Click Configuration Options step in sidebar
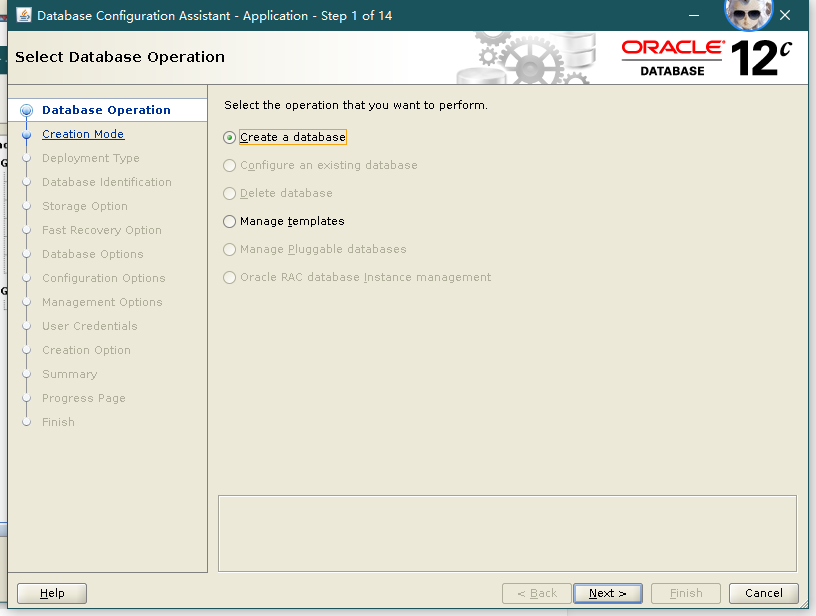This screenshot has width=816, height=616. click(x=104, y=278)
